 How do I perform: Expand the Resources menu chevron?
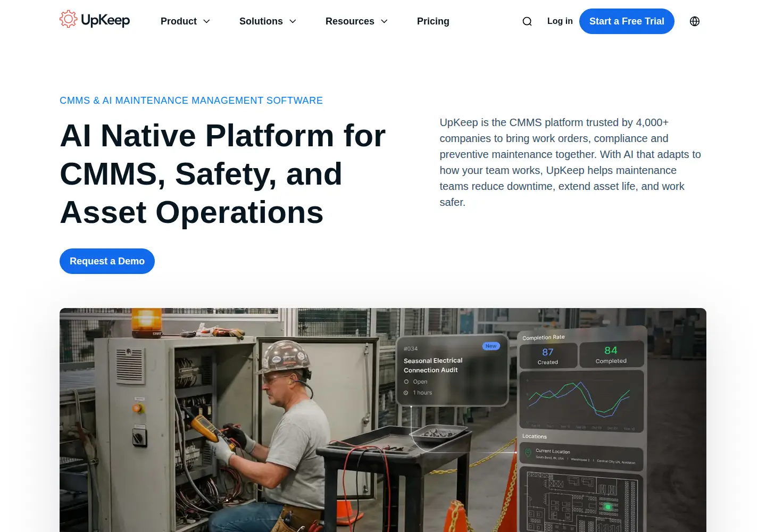pos(384,21)
